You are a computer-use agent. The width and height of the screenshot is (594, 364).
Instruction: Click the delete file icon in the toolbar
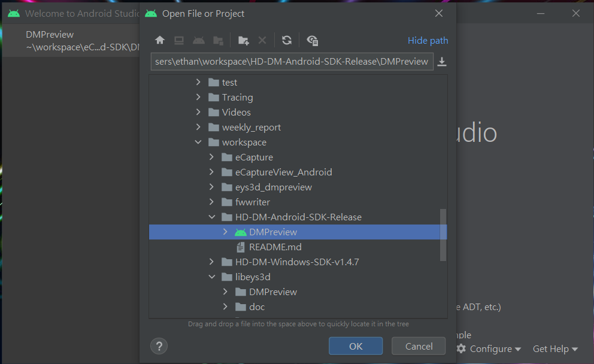pyautogui.click(x=262, y=40)
